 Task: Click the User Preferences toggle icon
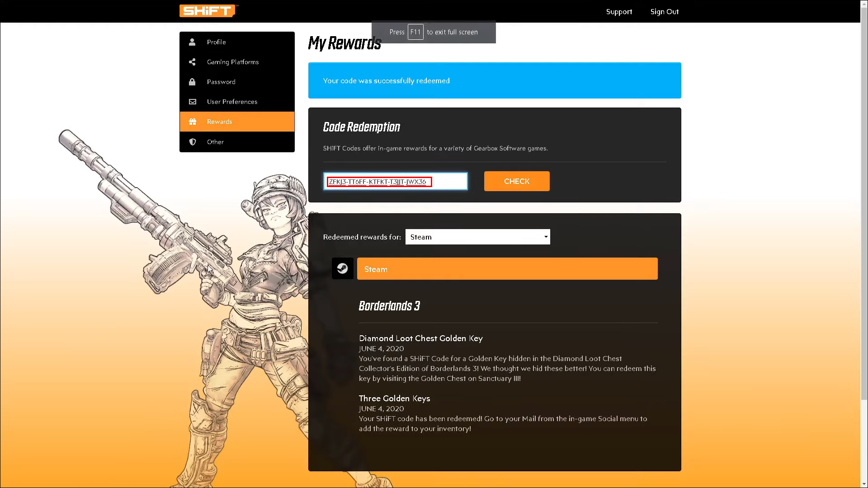192,101
